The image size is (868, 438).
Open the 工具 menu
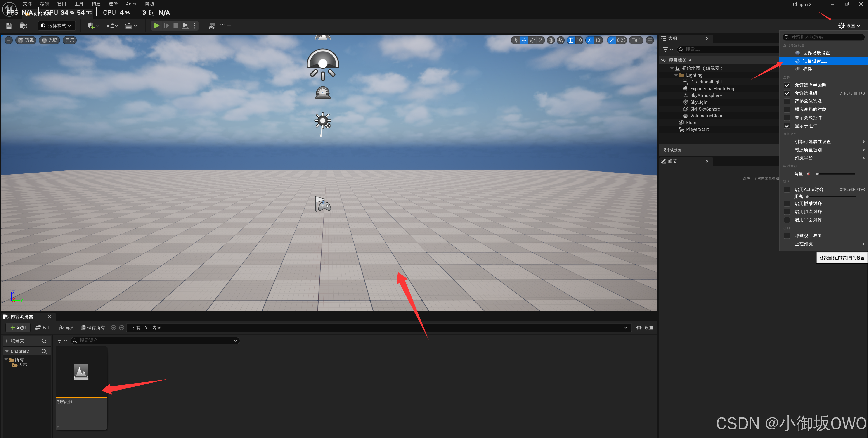pyautogui.click(x=78, y=4)
